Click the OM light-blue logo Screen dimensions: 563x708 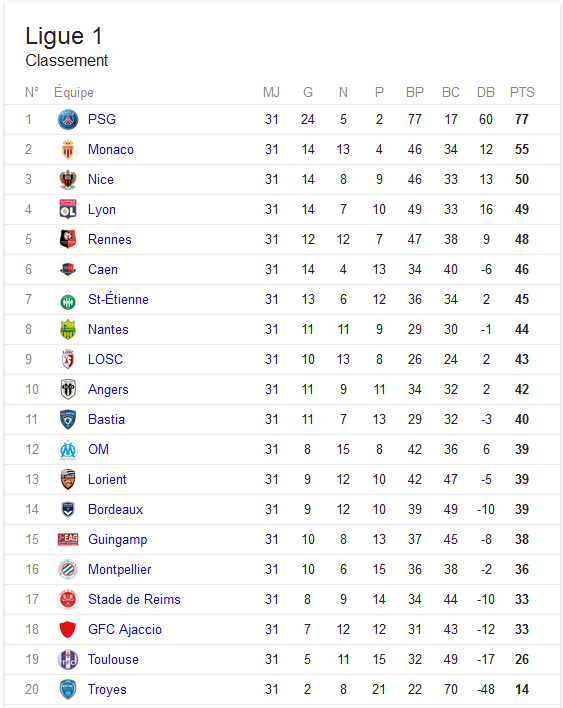click(x=68, y=450)
